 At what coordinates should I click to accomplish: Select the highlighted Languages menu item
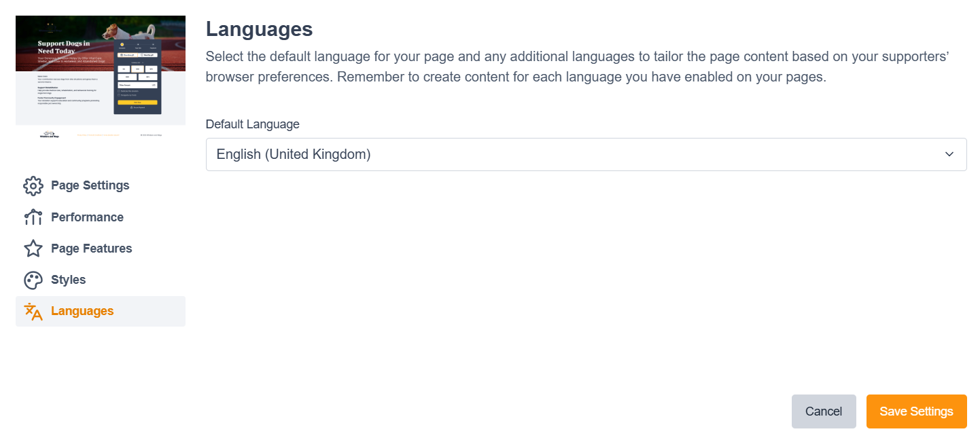click(x=82, y=311)
